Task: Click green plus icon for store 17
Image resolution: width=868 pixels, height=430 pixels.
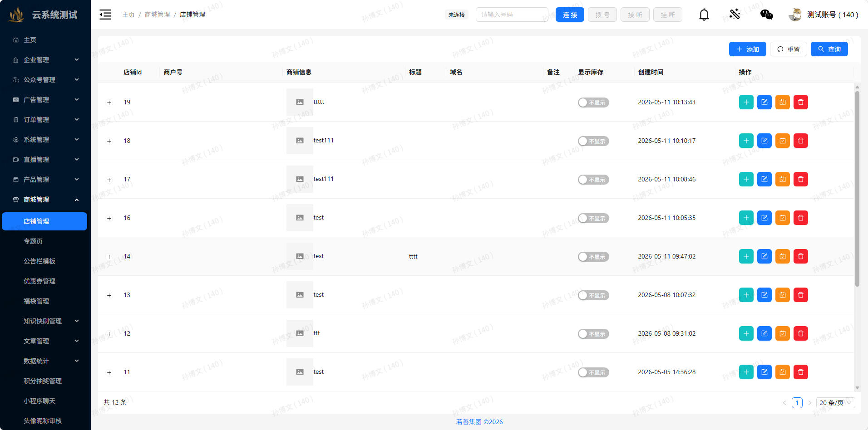Action: 746,179
